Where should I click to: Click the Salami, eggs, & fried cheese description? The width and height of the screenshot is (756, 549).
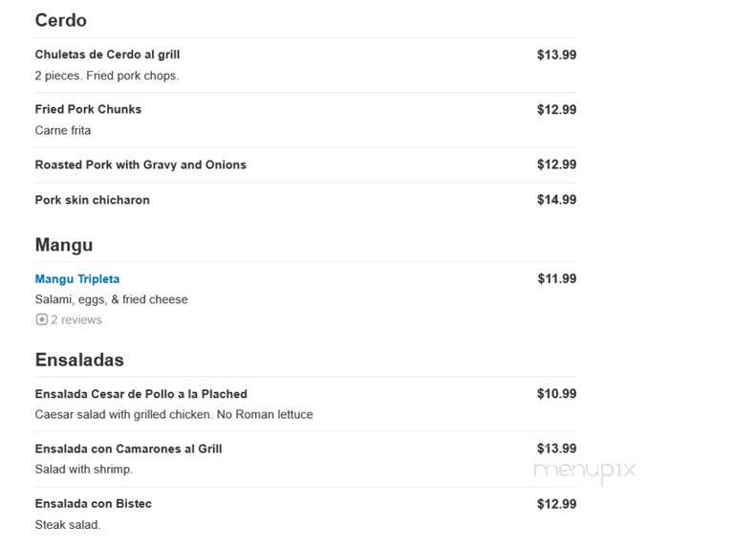pos(112,299)
